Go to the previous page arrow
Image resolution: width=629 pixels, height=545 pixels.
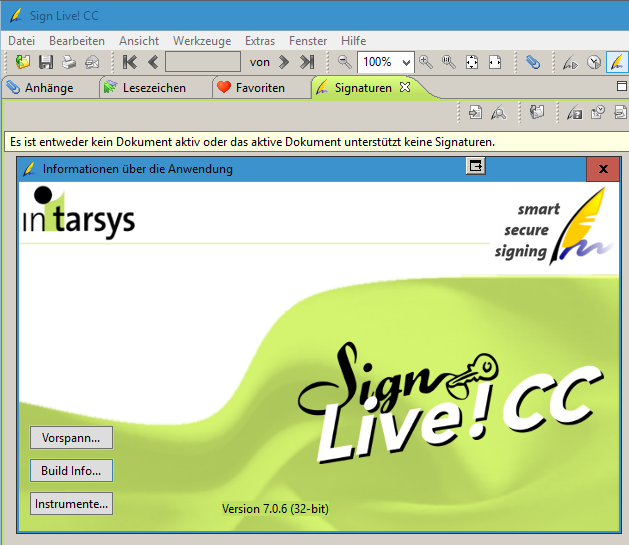(153, 62)
